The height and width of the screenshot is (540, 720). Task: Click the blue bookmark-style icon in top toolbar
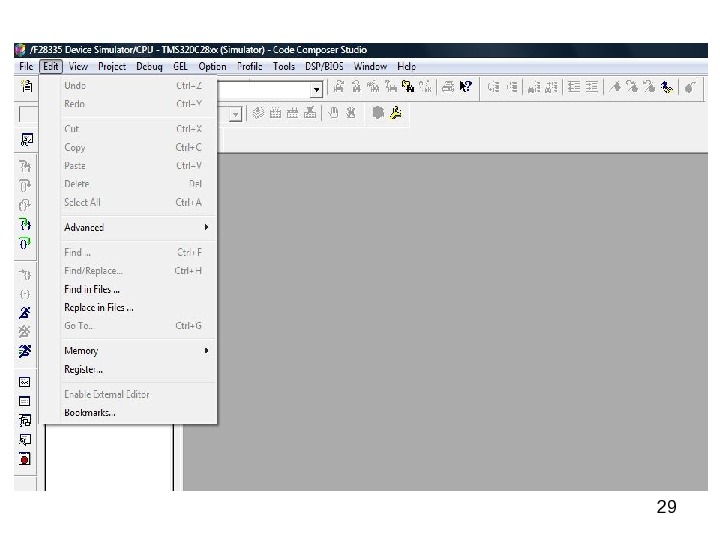click(667, 86)
